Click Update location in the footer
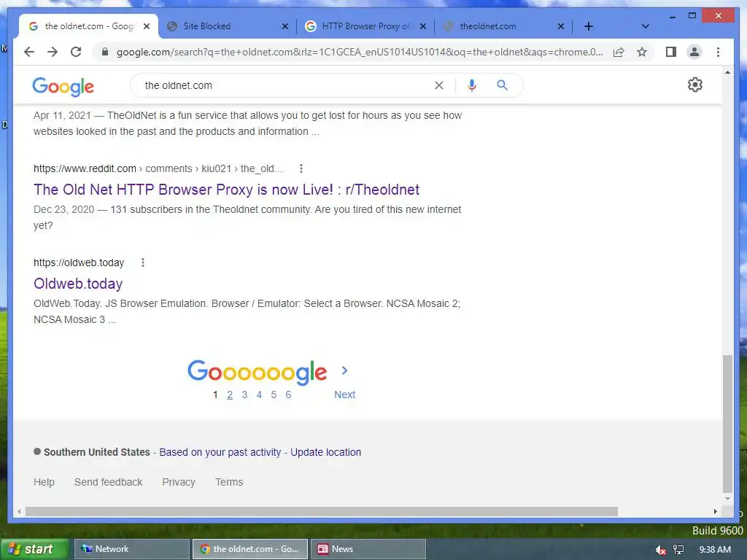Screen dimensions: 747x560 coord(326,452)
